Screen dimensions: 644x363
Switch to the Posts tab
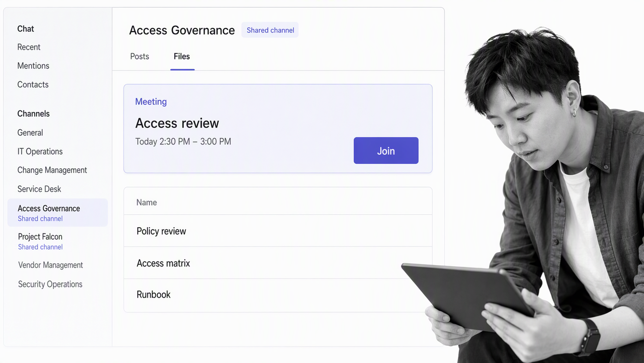140,56
